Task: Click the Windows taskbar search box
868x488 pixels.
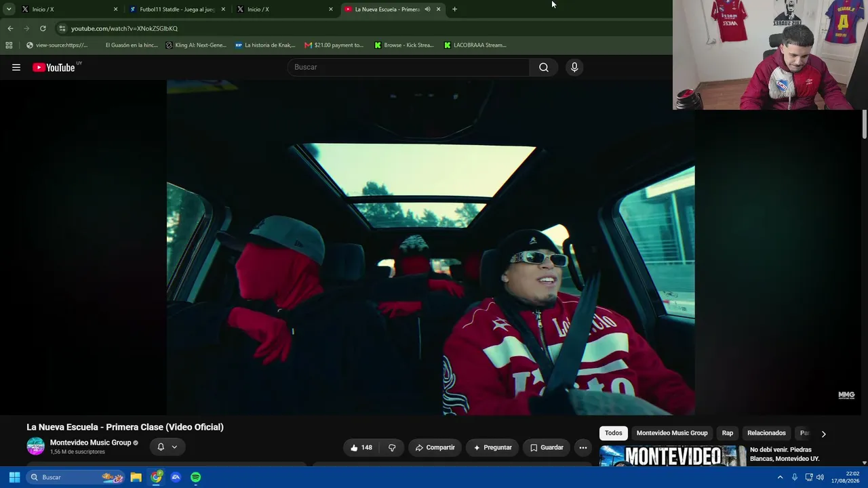Action: 76,477
